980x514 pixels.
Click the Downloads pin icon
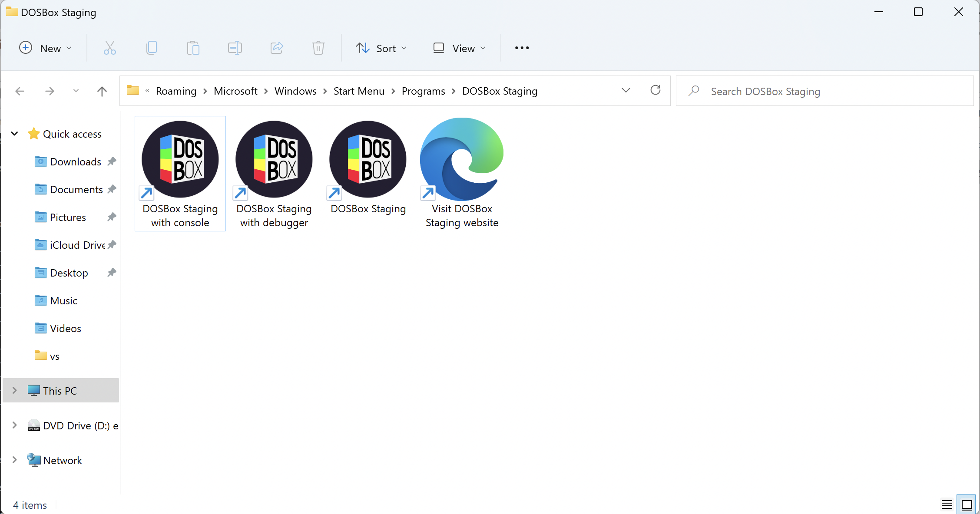click(112, 161)
